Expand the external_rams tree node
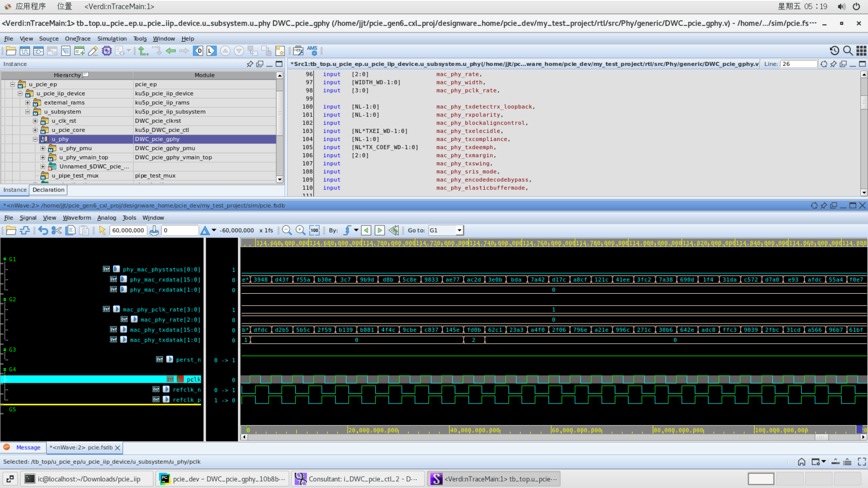 tap(28, 103)
